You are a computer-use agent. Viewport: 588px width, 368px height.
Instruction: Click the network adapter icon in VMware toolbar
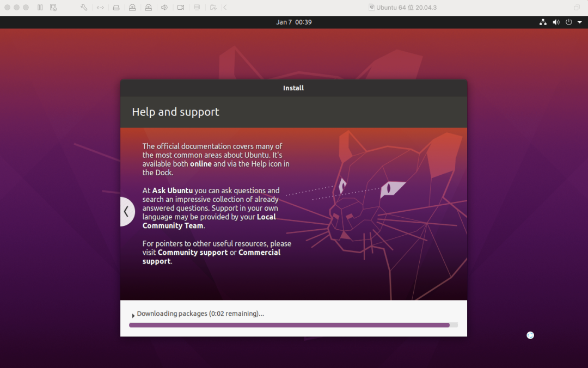point(100,8)
